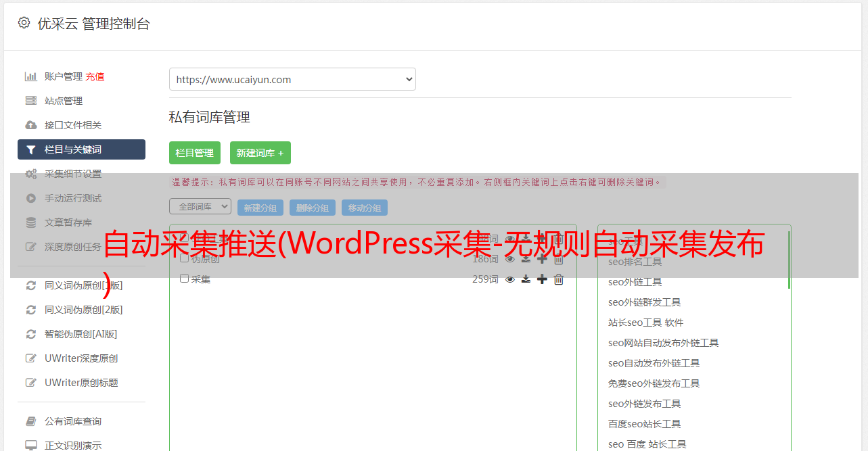Click the 私有词库管理 heading
This screenshot has height=451, width=868.
click(x=210, y=117)
